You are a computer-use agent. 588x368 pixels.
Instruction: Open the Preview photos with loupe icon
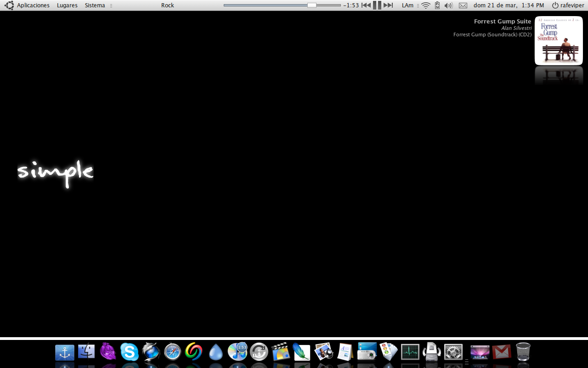click(324, 352)
